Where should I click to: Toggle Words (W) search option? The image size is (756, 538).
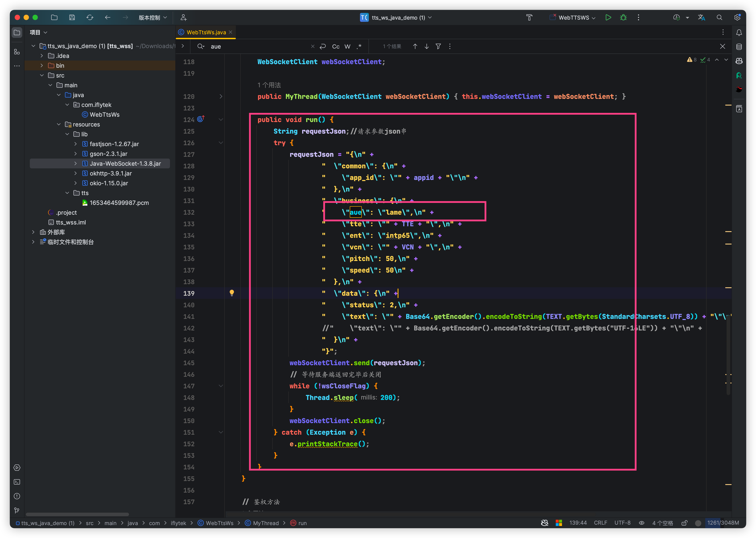[x=347, y=46]
